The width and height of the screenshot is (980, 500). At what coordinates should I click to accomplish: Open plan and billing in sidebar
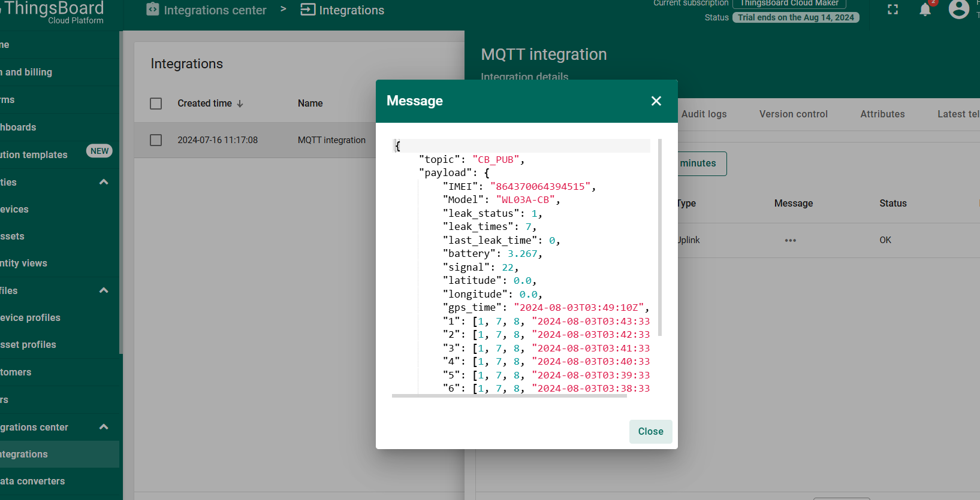(59, 72)
